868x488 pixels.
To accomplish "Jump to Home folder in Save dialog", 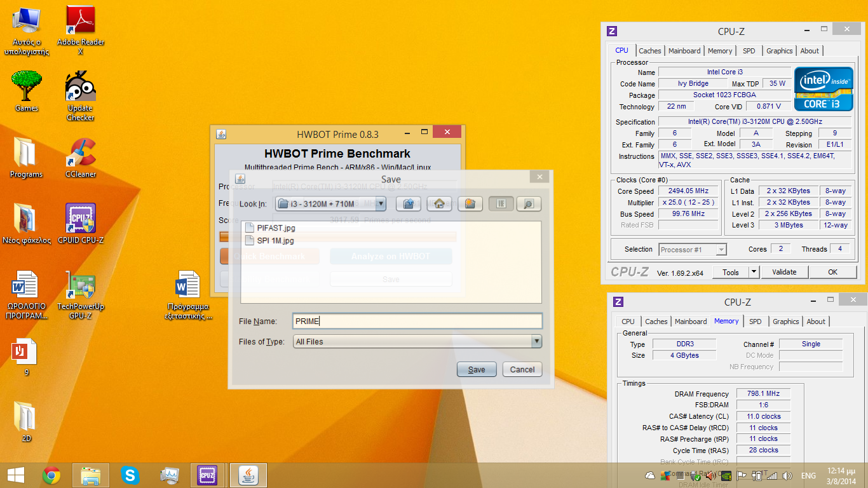I will (439, 204).
